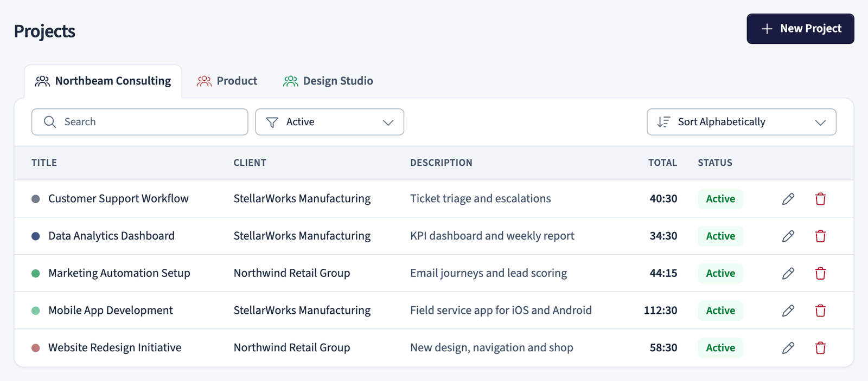Open the Active status filter dropdown

(330, 122)
